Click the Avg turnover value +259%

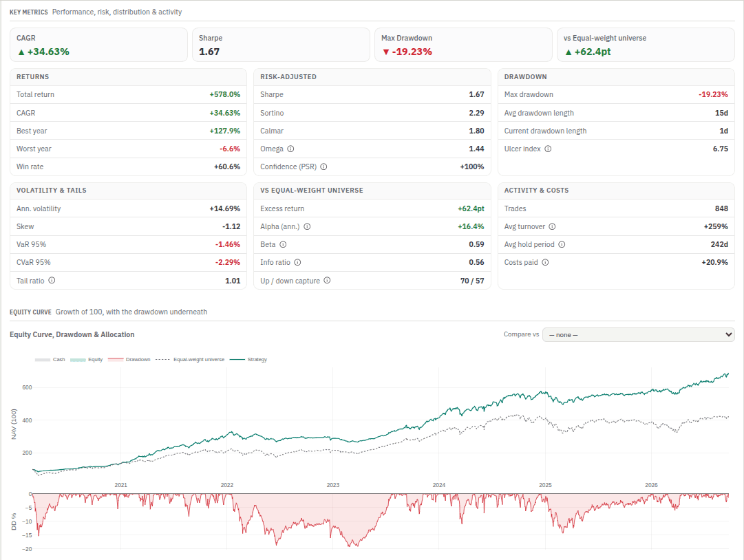point(716,226)
